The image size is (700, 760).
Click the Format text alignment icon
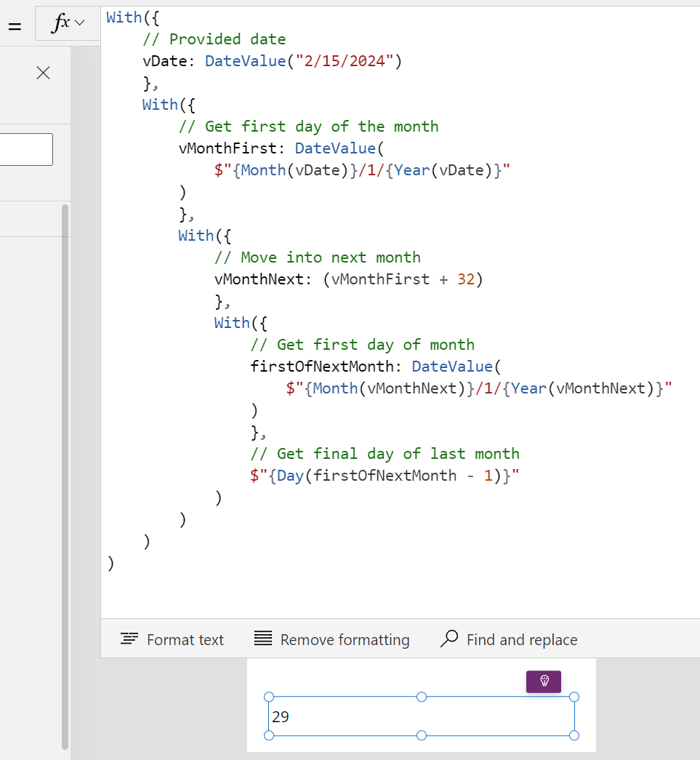(129, 639)
